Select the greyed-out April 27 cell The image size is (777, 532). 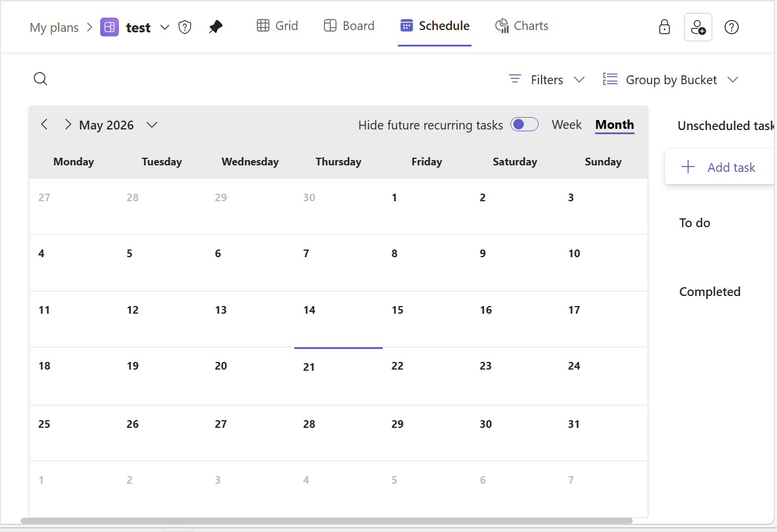click(74, 207)
